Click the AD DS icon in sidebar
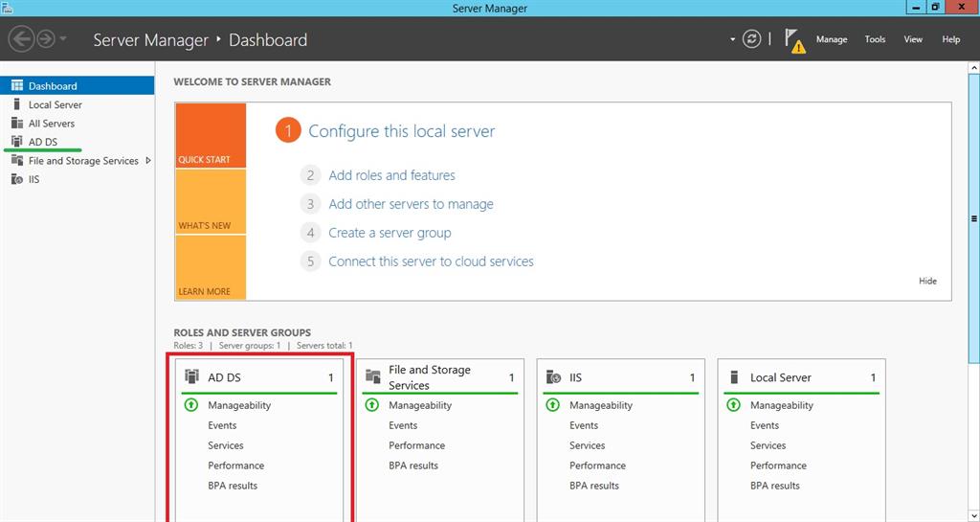This screenshot has width=980, height=522. [x=17, y=142]
